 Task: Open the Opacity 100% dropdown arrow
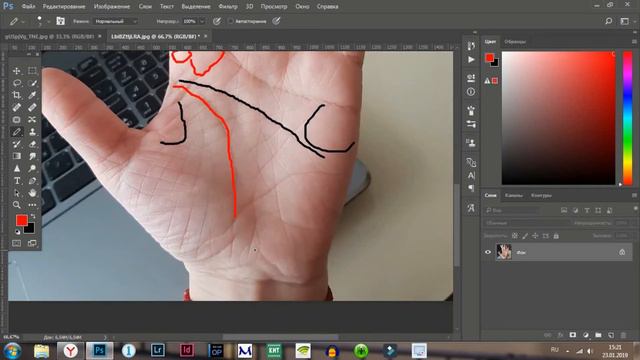tap(202, 21)
